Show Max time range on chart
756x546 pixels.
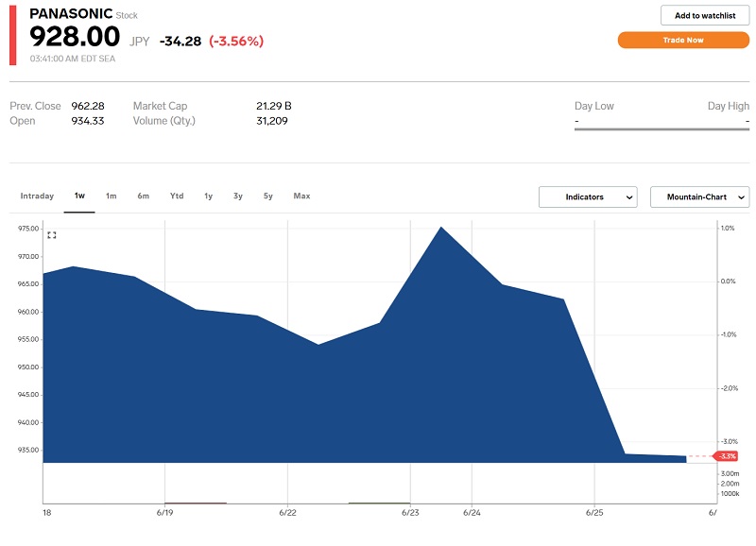click(301, 196)
